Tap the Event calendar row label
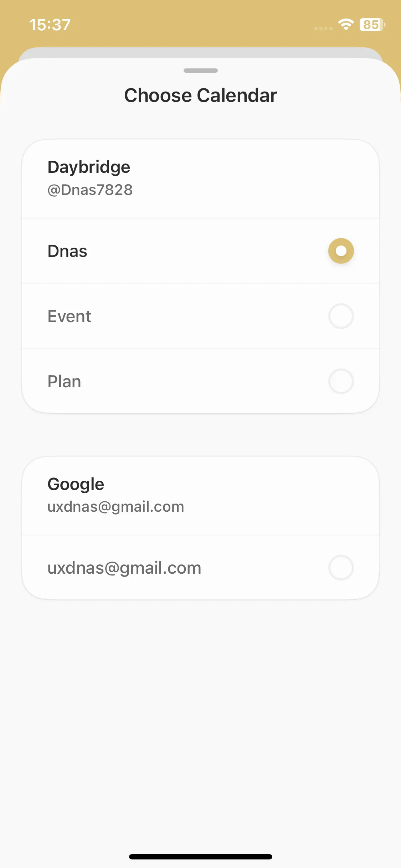The image size is (401, 868). (x=70, y=316)
